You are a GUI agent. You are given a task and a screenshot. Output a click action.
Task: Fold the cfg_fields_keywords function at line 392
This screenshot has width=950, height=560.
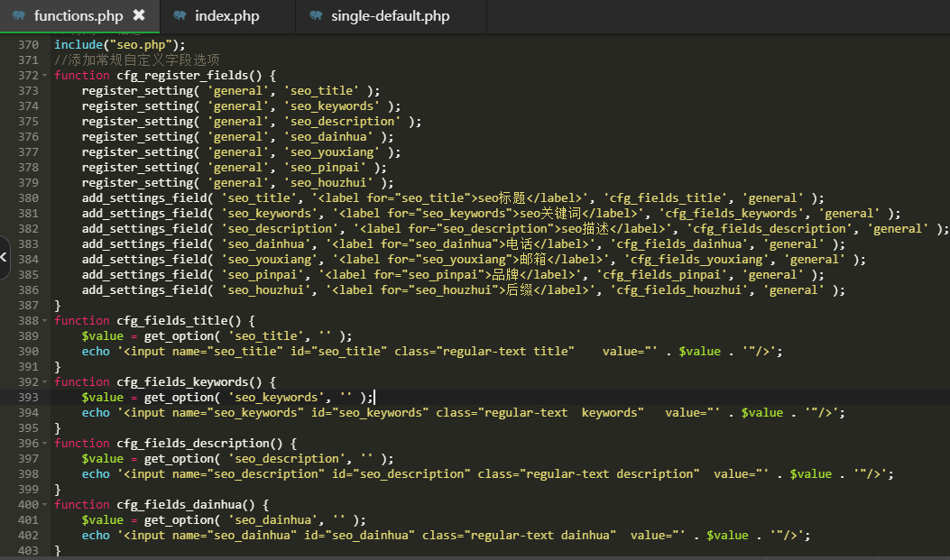(x=45, y=382)
